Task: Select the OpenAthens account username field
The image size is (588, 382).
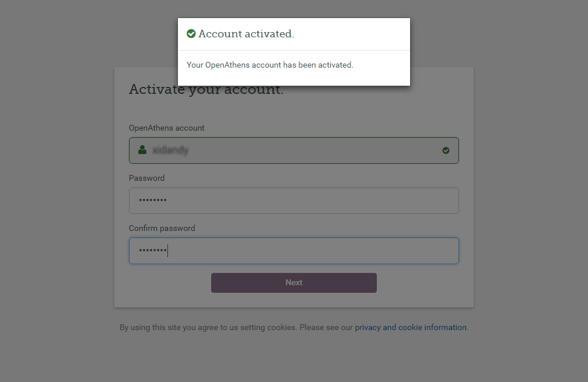Action: (293, 150)
